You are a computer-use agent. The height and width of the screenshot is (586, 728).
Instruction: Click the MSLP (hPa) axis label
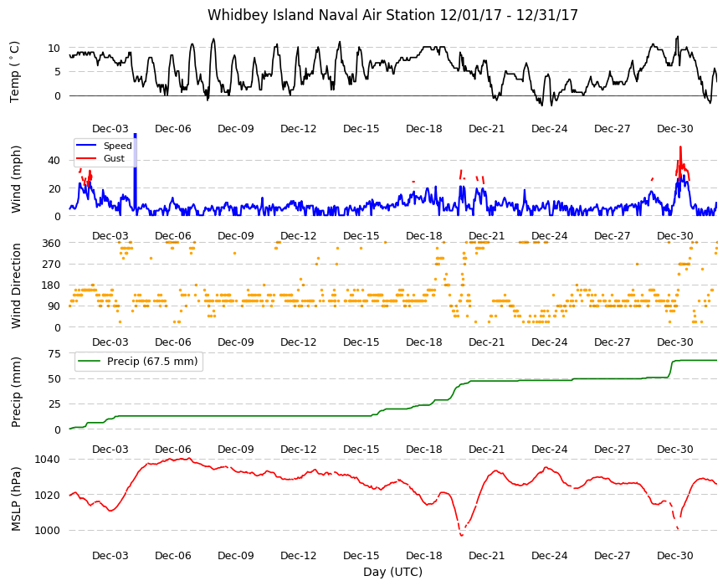(x=16, y=499)
